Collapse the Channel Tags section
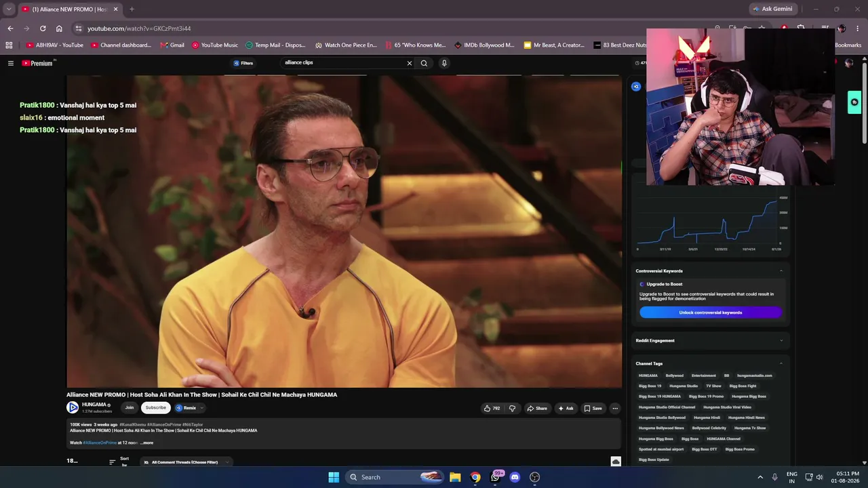The height and width of the screenshot is (488, 868). (781, 364)
